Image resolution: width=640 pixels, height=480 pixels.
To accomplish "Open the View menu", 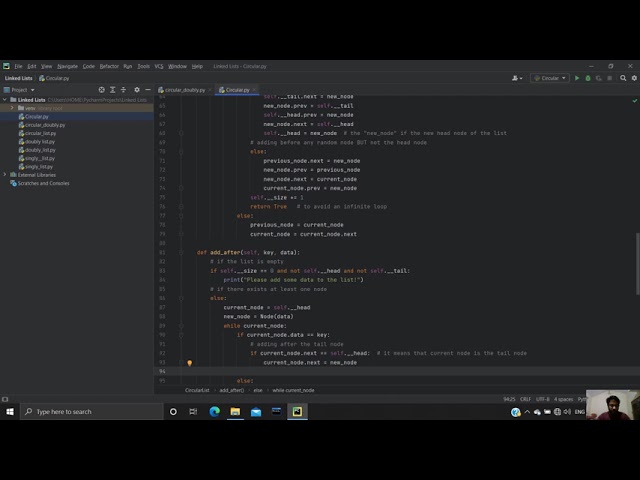I will [x=47, y=66].
